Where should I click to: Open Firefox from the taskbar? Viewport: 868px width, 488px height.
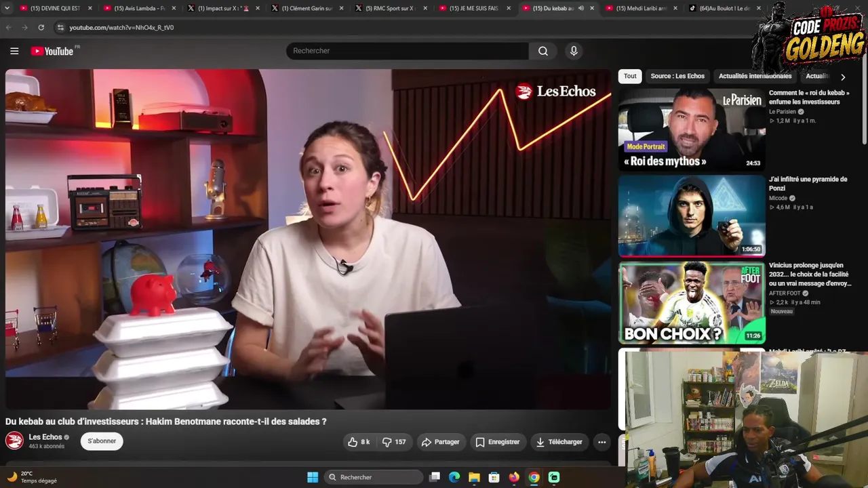coord(514,477)
